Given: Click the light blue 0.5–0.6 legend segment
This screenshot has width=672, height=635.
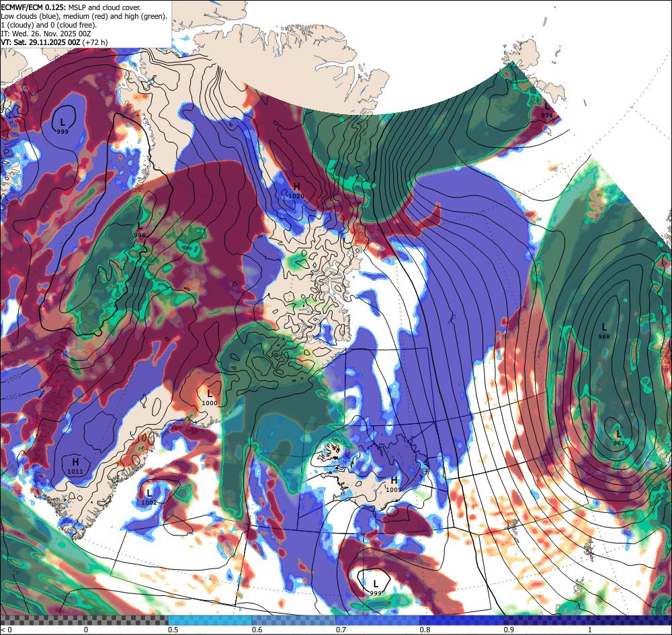Looking at the screenshot, I should [210, 620].
